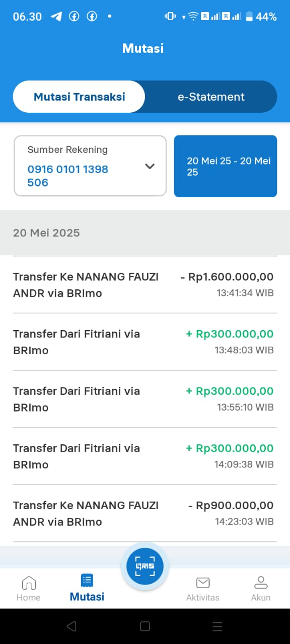This screenshot has height=644, width=290.
Task: Open the account number 0916 0101 1398 506 selector
Action: 90,166
